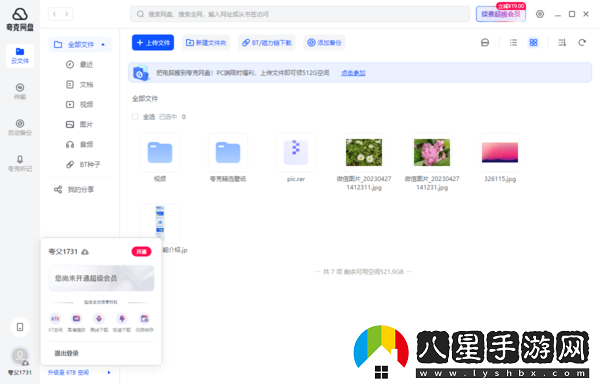
Task: Click the round disk icon in toolbar
Action: coord(485,42)
